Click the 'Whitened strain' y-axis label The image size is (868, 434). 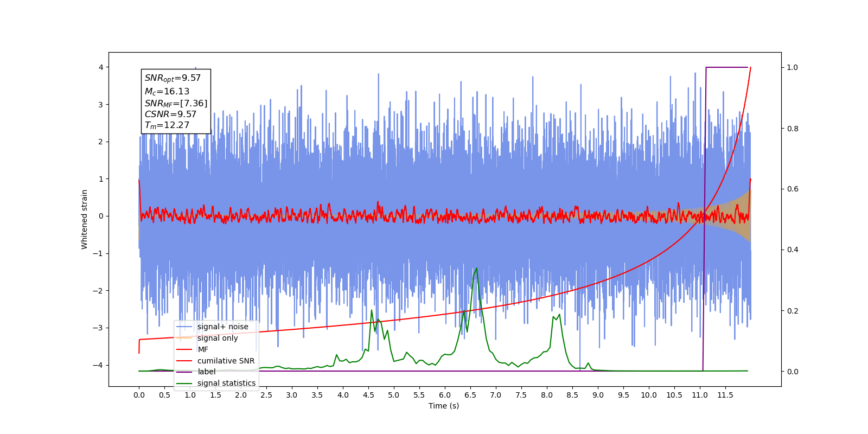(x=85, y=219)
